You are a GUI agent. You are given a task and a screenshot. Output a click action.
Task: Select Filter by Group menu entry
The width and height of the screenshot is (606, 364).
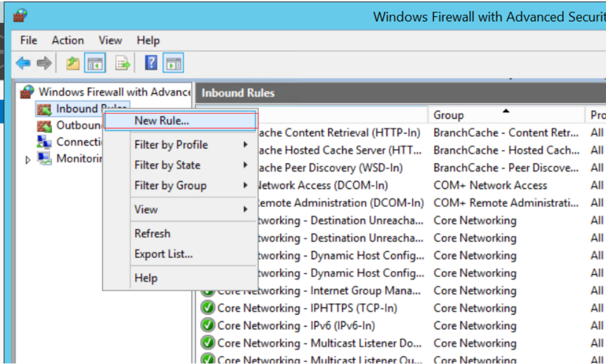[180, 186]
